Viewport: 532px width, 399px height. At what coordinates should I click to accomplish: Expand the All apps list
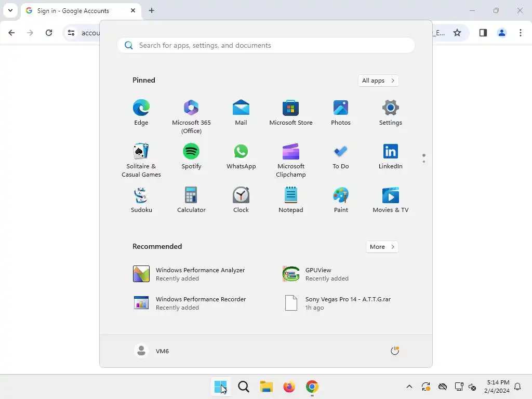(378, 81)
